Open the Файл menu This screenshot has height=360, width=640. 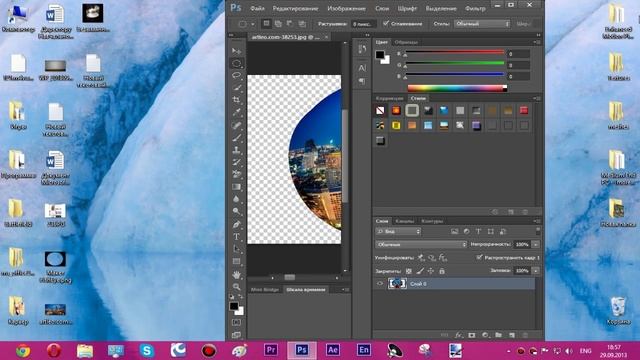point(257,8)
